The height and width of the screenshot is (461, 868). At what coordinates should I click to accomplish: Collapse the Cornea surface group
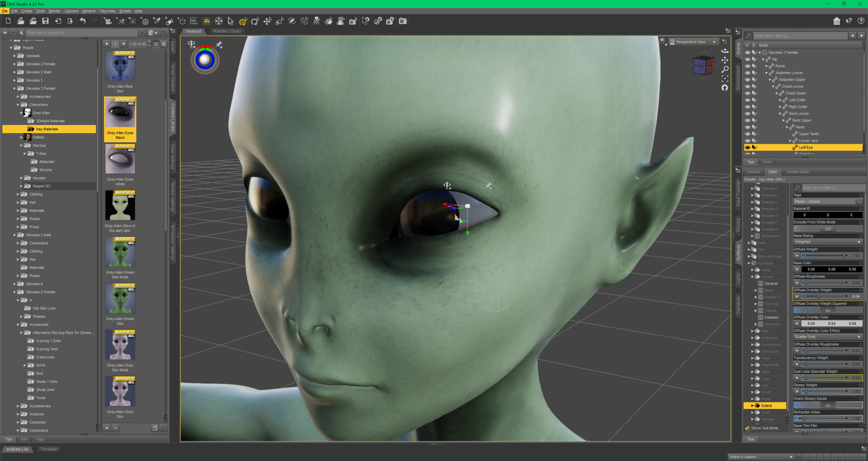coord(752,277)
